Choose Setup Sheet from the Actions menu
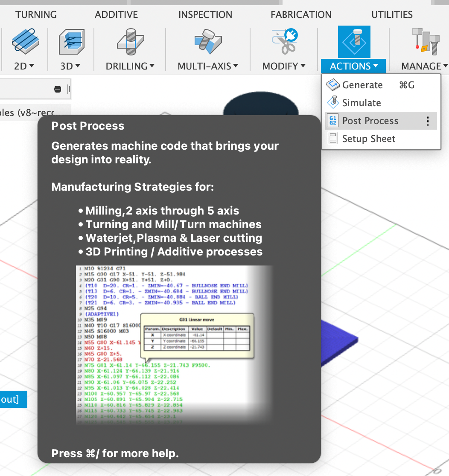This screenshot has height=476, width=449. point(369,138)
